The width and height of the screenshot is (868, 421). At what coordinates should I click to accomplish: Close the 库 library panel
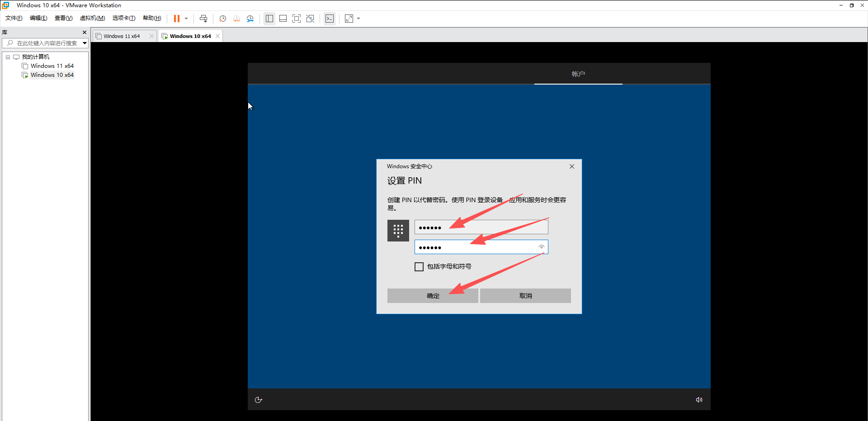(x=85, y=33)
